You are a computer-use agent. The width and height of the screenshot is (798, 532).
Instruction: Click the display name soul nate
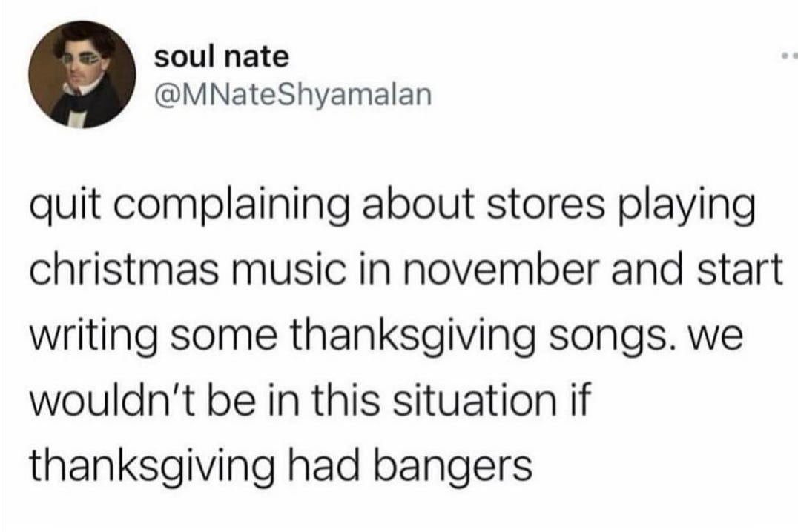[222, 57]
